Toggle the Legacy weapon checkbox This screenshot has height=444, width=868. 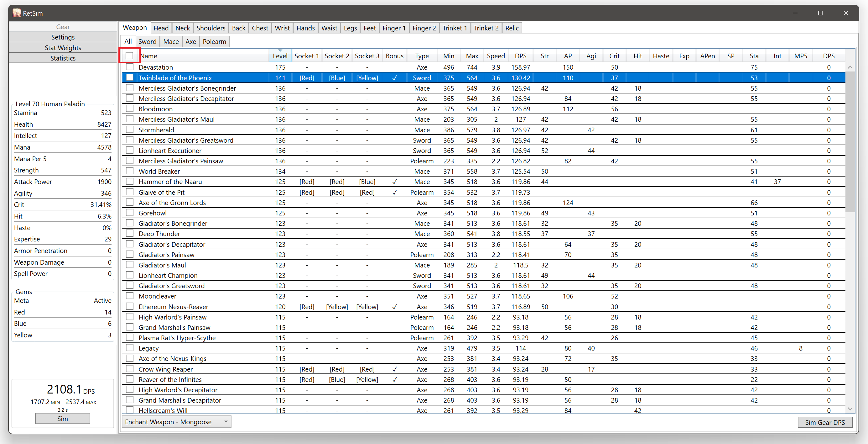[x=129, y=348]
